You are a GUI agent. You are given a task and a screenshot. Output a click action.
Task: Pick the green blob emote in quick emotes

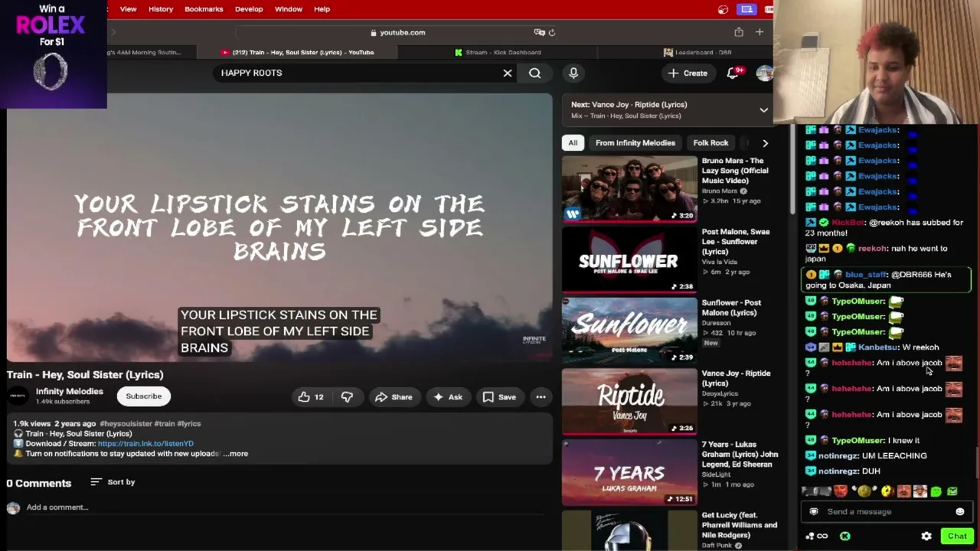[936, 491]
